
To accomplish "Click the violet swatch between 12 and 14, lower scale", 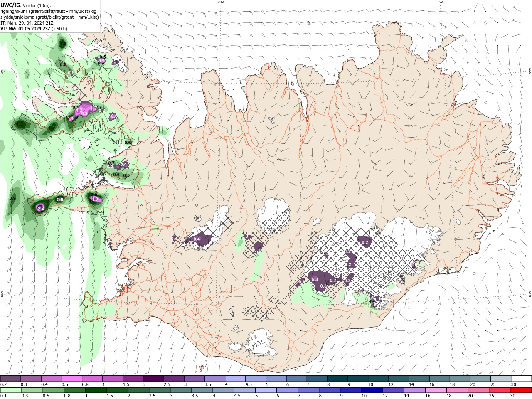I will (393, 390).
